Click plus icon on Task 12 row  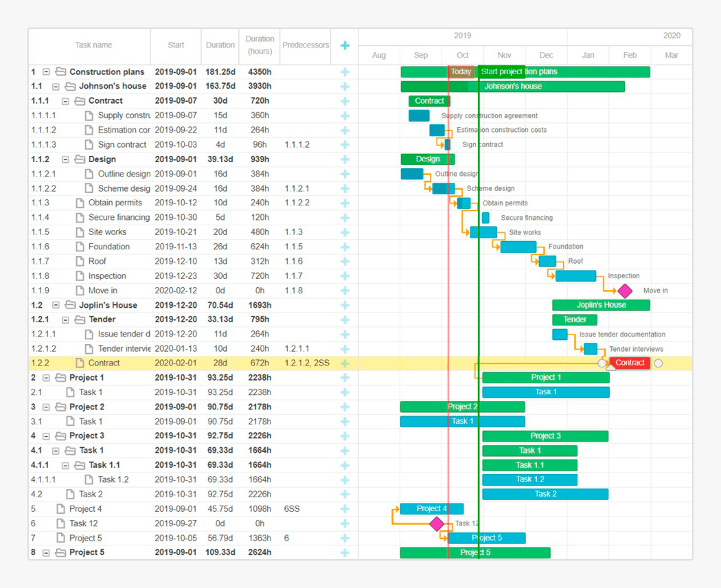tap(345, 524)
